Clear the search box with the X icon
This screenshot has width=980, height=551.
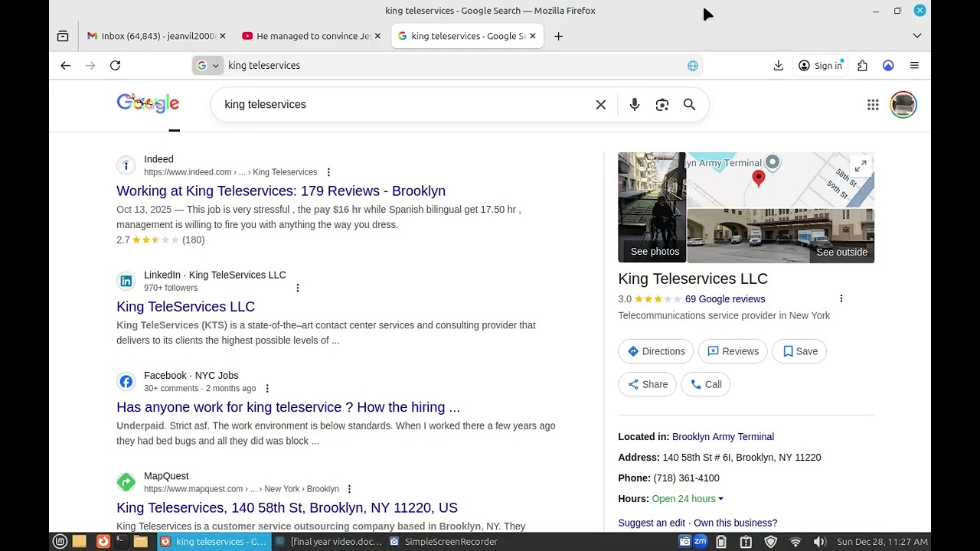[x=601, y=105]
